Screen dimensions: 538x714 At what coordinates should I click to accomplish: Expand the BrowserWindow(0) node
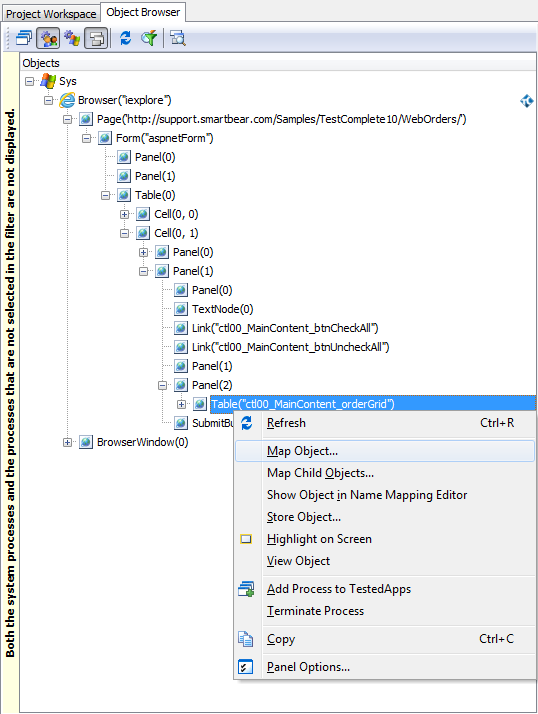[67, 442]
